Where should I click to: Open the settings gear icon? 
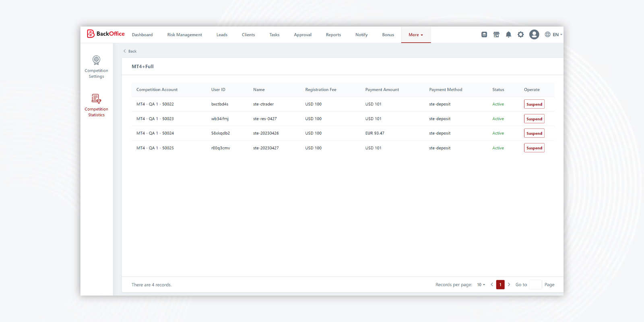[x=521, y=35]
